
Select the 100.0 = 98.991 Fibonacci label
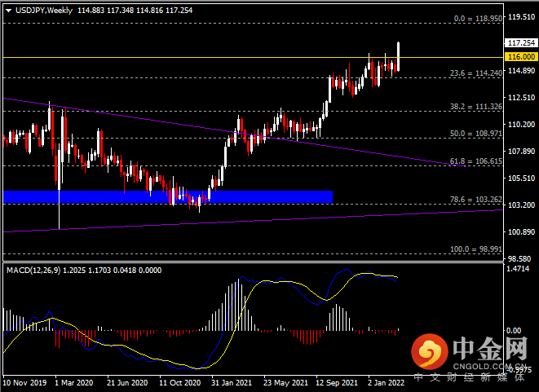(x=476, y=249)
